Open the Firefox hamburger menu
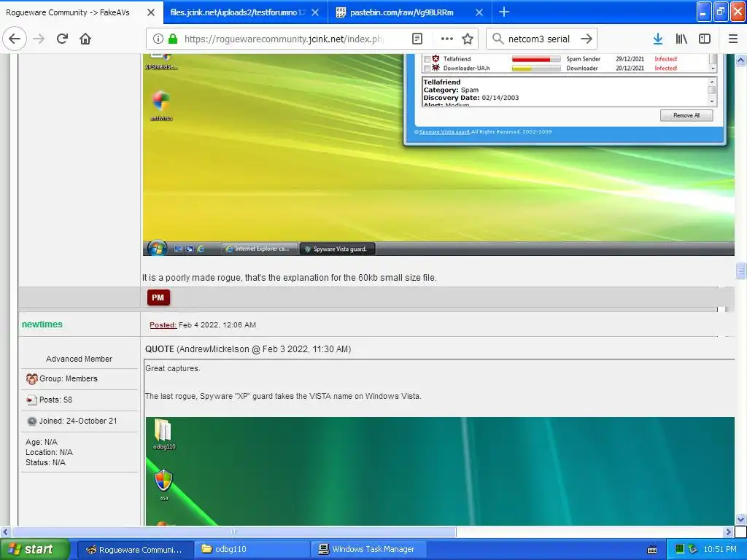This screenshot has height=560, width=747. (x=732, y=39)
